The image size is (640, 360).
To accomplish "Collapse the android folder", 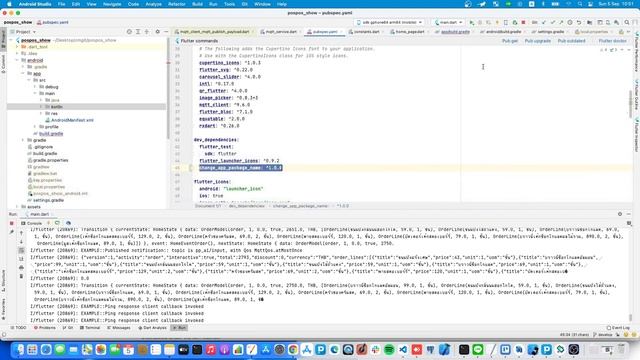I will (x=17, y=60).
